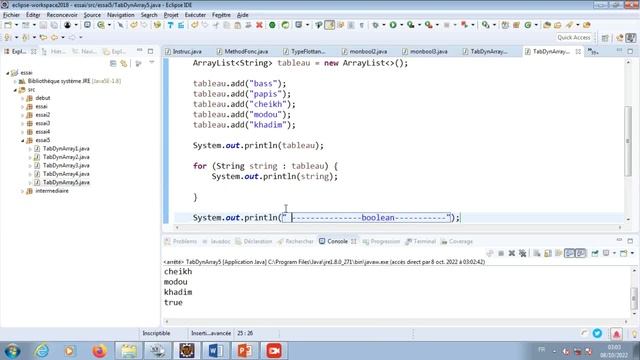Click the Remove all terminated launches console icon

(x=522, y=253)
